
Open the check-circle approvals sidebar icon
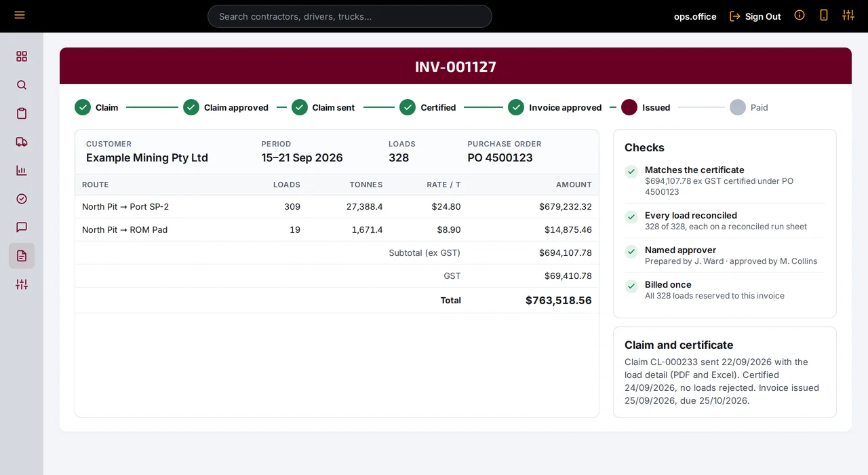[22, 199]
